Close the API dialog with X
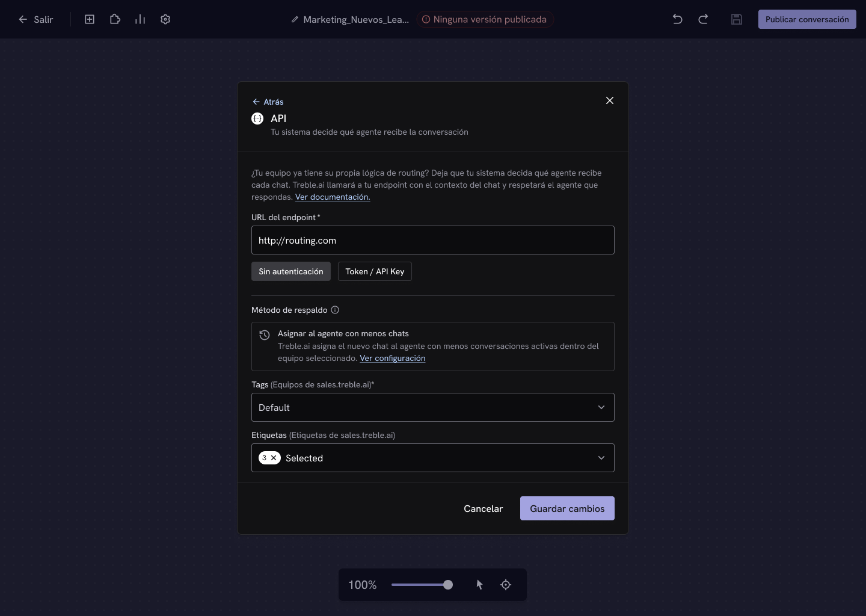Viewport: 866px width, 616px height. pyautogui.click(x=610, y=100)
